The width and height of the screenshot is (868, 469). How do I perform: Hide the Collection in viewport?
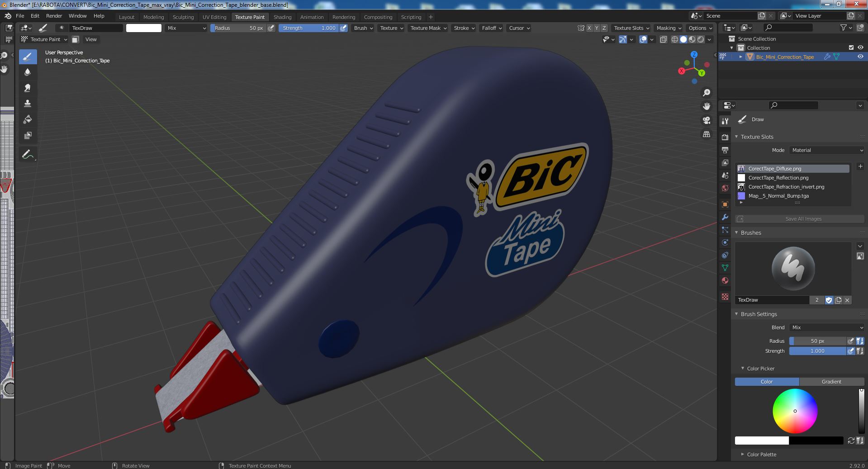coord(860,47)
